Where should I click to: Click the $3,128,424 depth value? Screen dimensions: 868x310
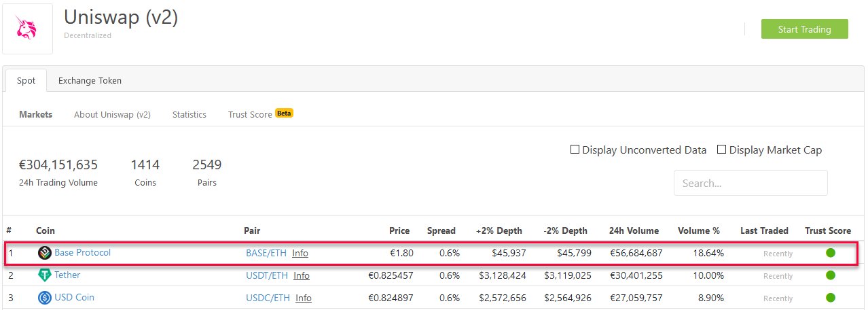point(503,275)
